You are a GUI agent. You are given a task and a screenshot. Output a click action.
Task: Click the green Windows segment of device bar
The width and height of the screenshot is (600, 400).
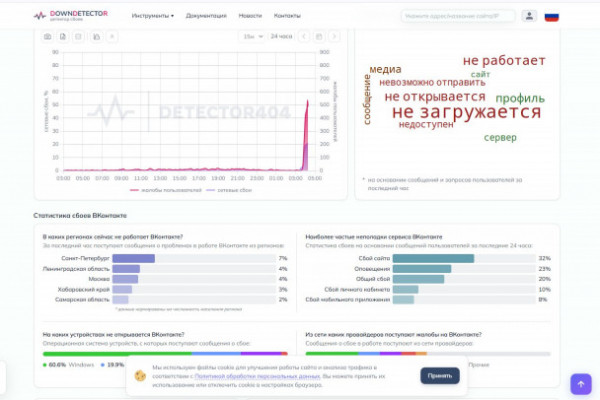[117, 354]
